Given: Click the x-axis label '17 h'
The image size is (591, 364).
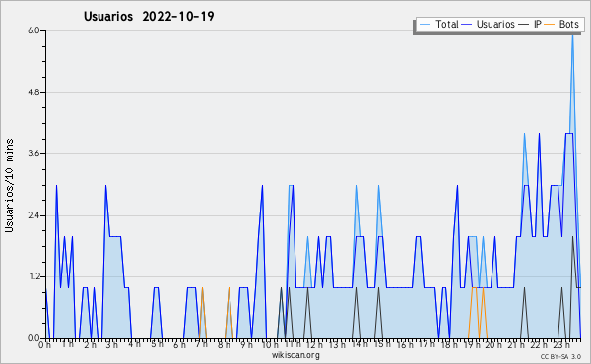Looking at the screenshot, I should pyautogui.click(x=427, y=344).
